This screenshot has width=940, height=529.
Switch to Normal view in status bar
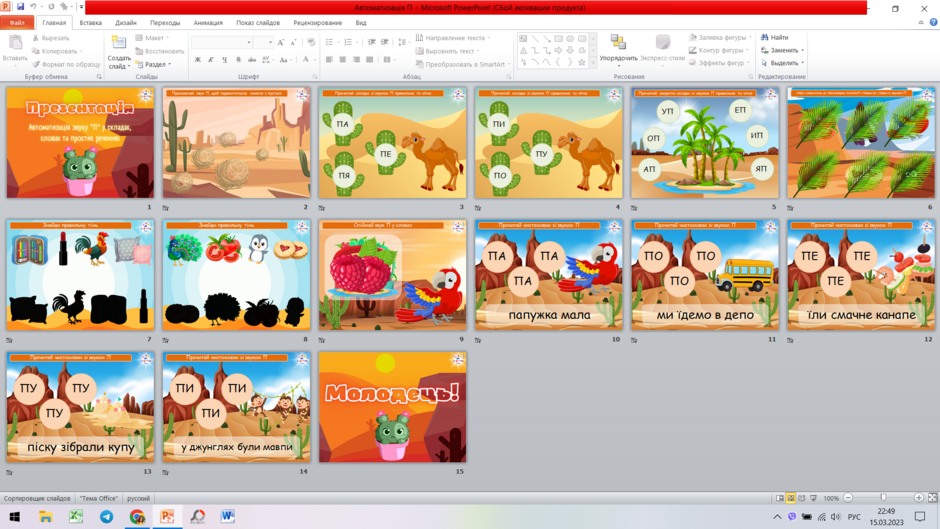(x=780, y=498)
